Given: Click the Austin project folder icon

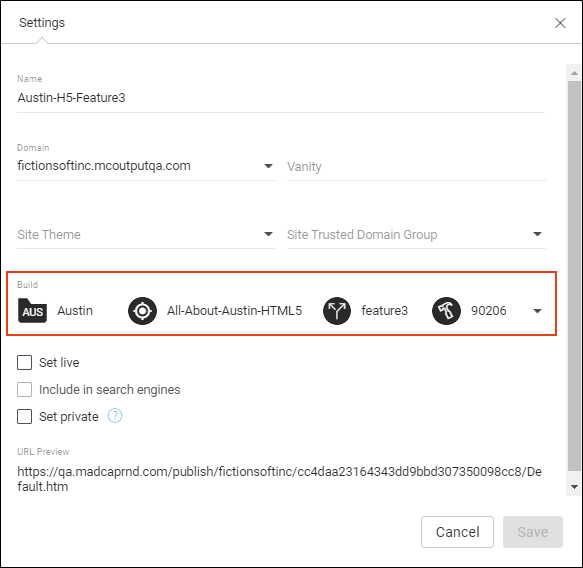Looking at the screenshot, I should point(32,310).
